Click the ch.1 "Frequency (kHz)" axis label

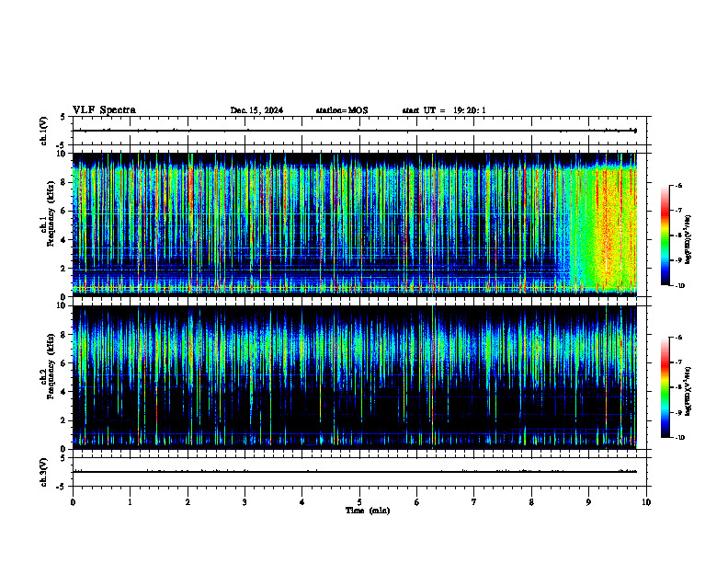coord(51,213)
